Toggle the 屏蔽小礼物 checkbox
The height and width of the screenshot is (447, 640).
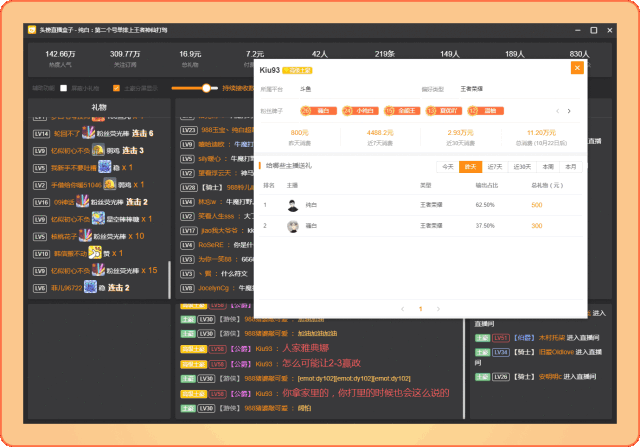click(64, 88)
